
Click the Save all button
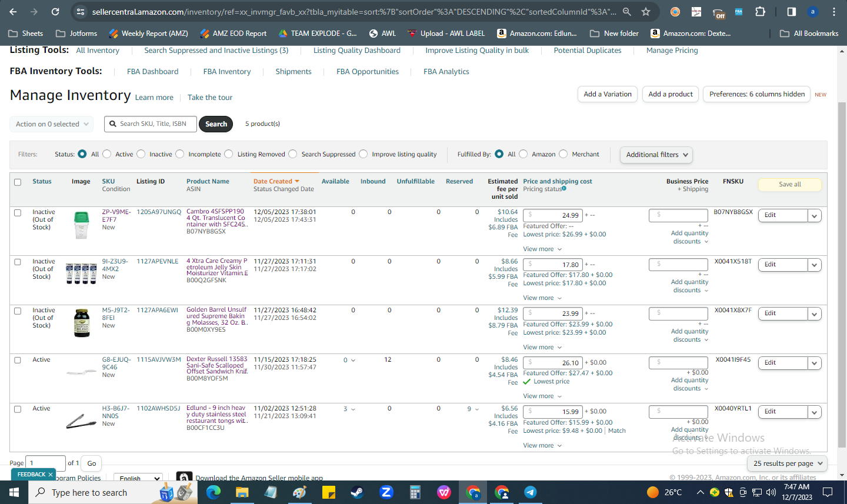click(790, 185)
